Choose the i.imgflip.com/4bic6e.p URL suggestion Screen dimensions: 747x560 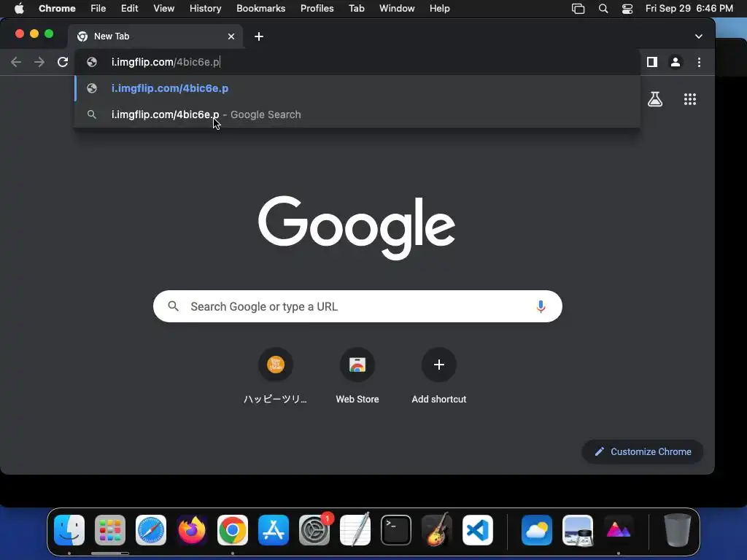pos(357,88)
